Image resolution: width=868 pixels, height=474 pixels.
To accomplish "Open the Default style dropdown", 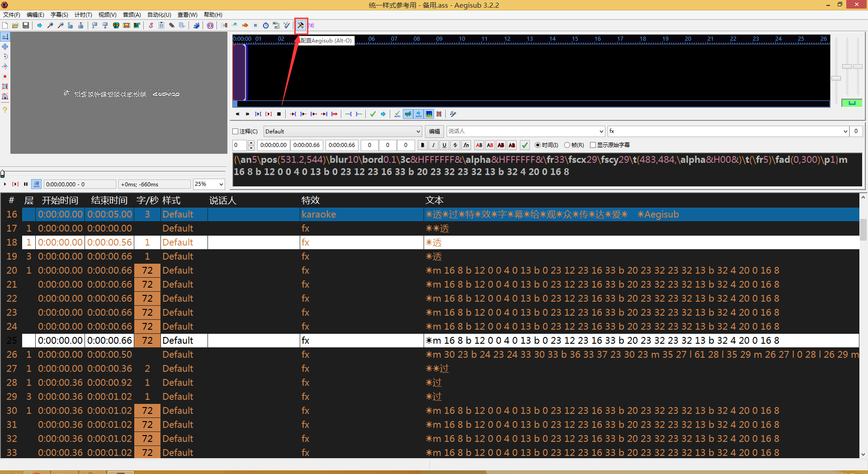I will tap(343, 131).
